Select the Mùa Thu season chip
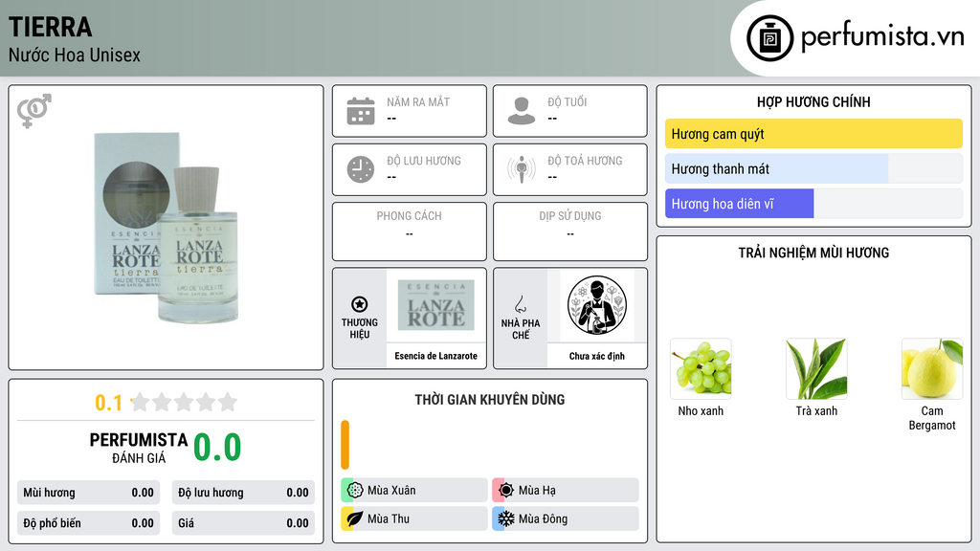This screenshot has height=551, width=980. coord(413,518)
